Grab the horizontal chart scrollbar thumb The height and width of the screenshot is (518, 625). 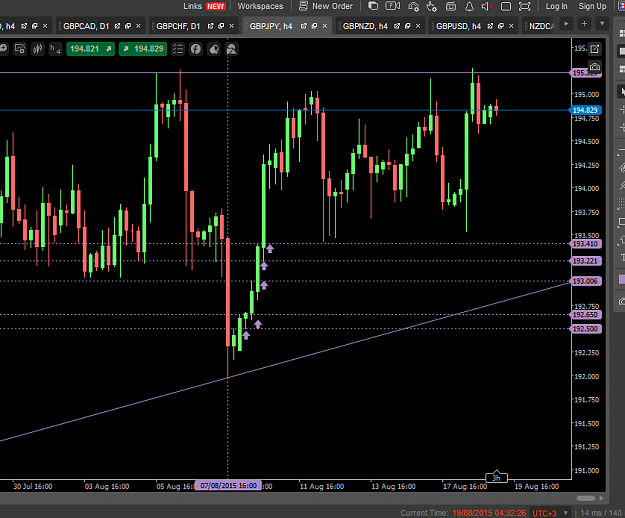click(586, 498)
